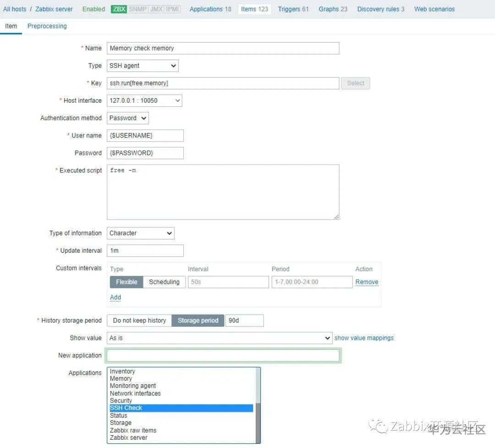Open the Host interface dropdown
Screen dimensions: 495x448
[144, 100]
